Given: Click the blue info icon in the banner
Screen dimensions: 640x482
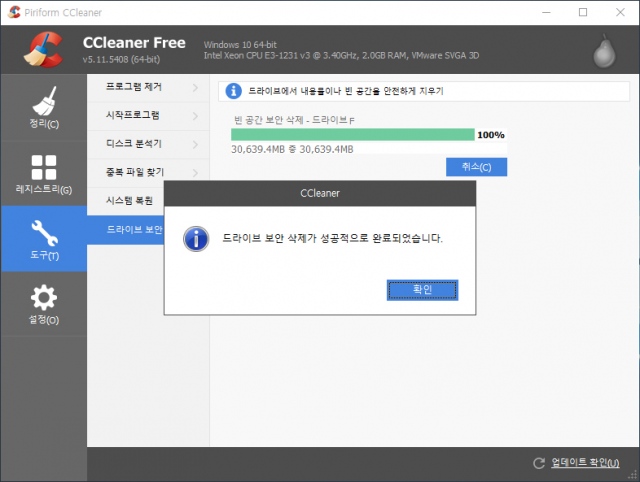Looking at the screenshot, I should coord(233,91).
